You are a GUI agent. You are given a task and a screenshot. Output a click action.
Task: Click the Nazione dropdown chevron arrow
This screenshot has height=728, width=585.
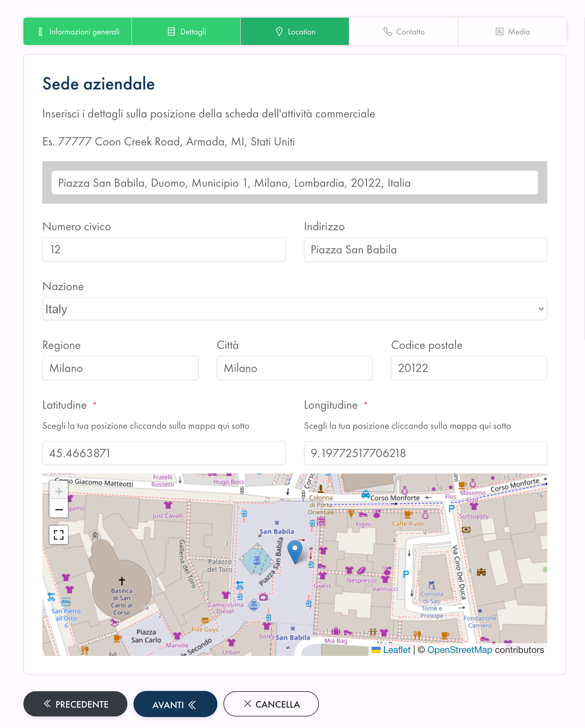(x=541, y=309)
